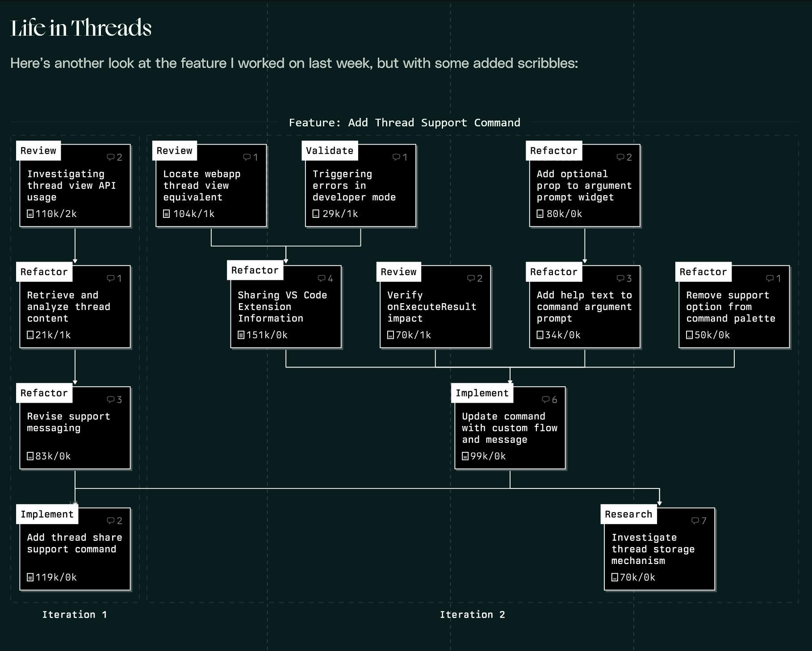Click the context usage icon beside 151k/0k

(241, 335)
